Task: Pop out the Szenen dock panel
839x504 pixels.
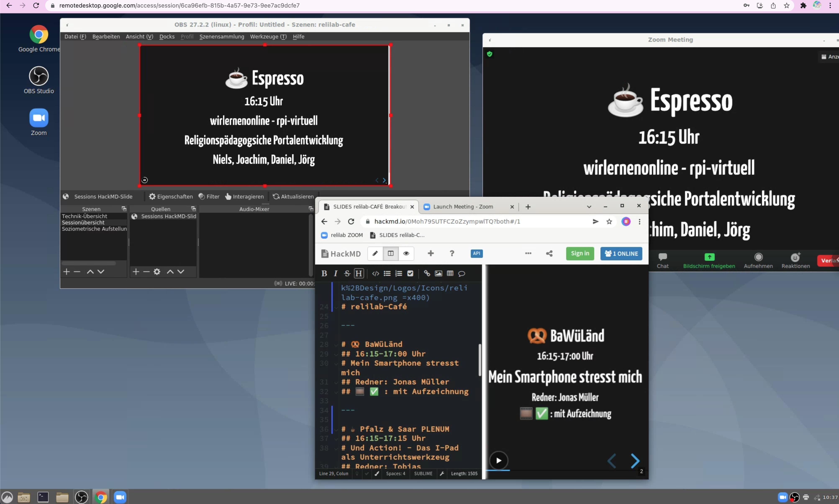Action: [124, 209]
